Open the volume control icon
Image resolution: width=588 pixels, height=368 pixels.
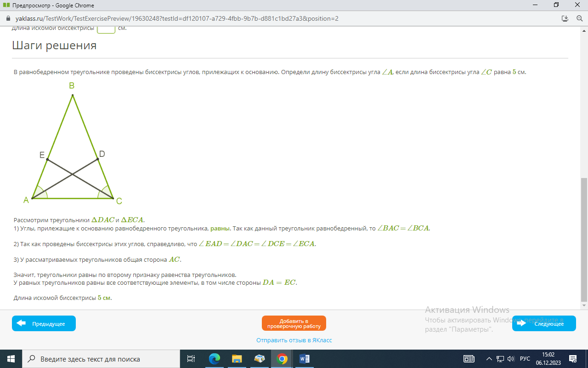511,359
